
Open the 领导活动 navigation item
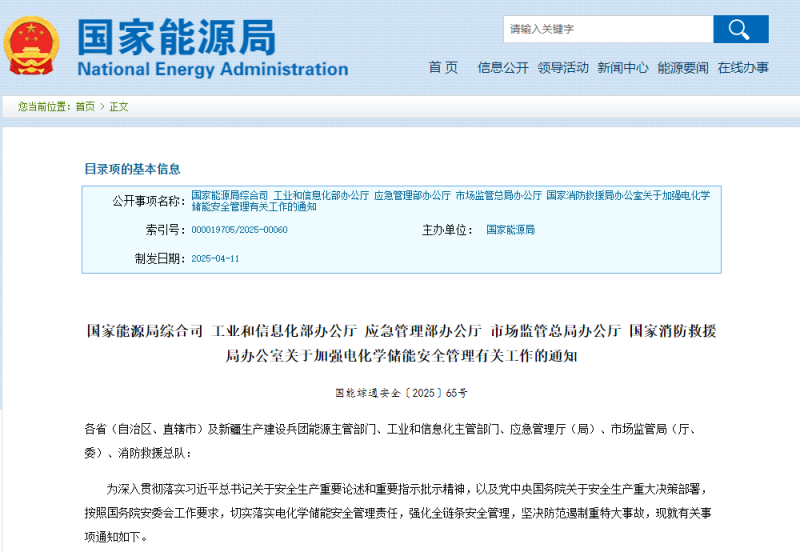[x=563, y=67]
